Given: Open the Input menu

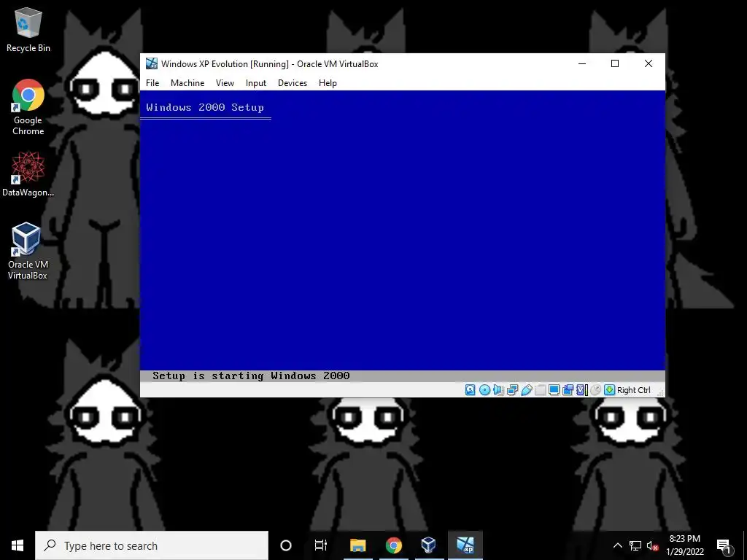Looking at the screenshot, I should coord(256,83).
